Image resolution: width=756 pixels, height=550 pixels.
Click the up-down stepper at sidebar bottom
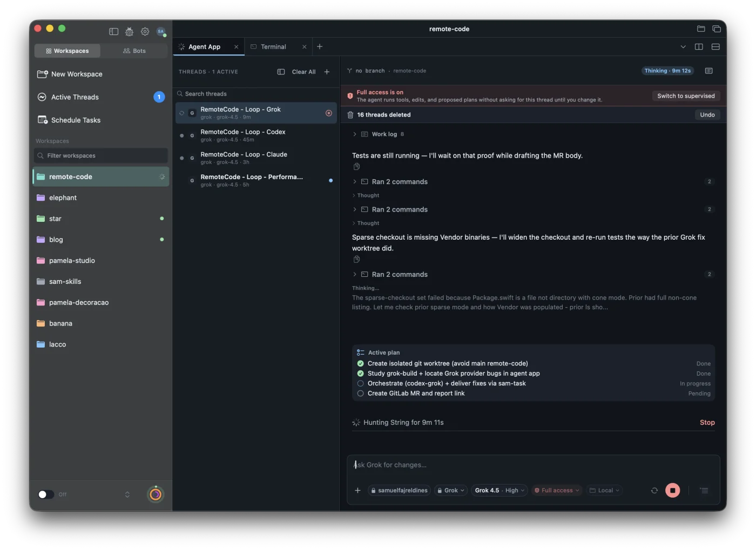(x=127, y=494)
